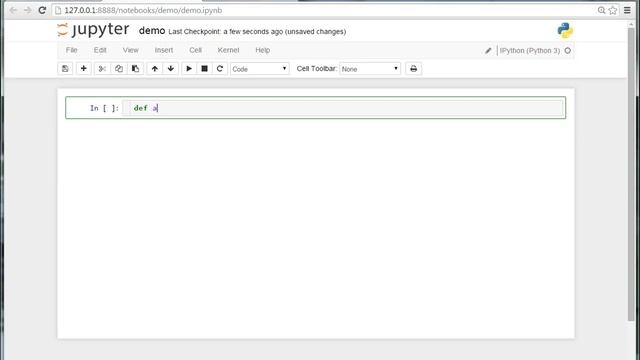This screenshot has width=640, height=360.
Task: Move the selected cell down
Action: [x=171, y=69]
